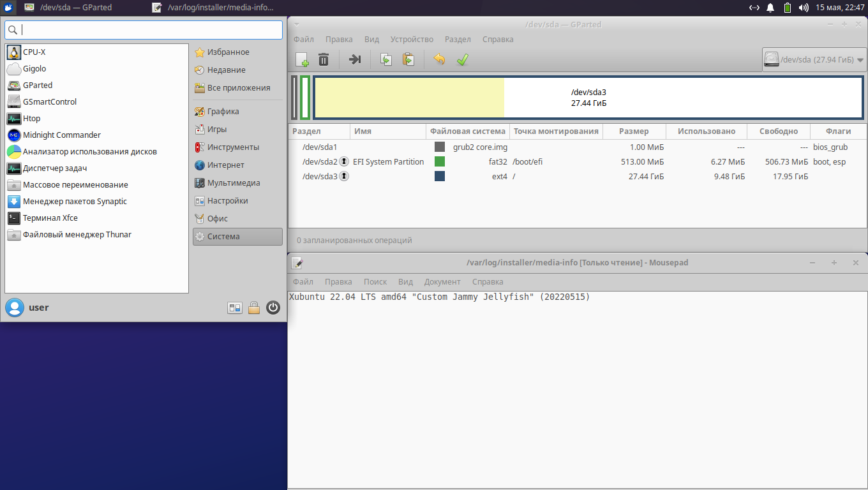
Task: Open the Раздел menu in GParted
Action: tap(458, 40)
